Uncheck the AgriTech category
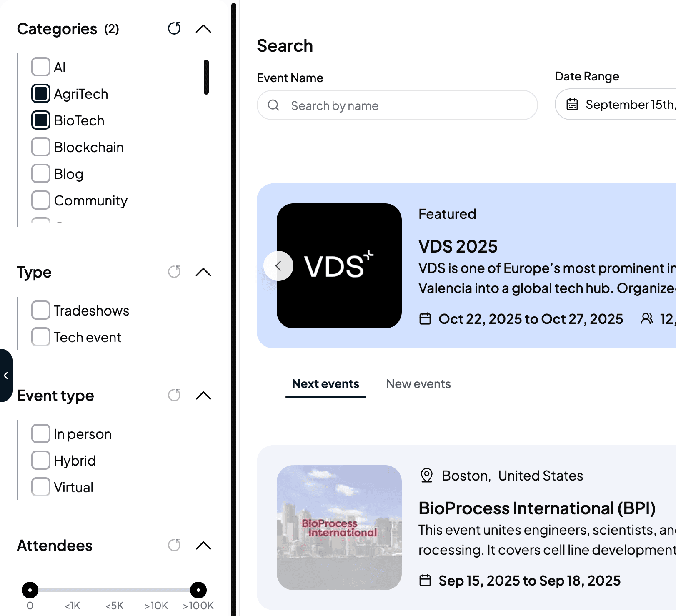This screenshot has width=676, height=616. [x=41, y=94]
